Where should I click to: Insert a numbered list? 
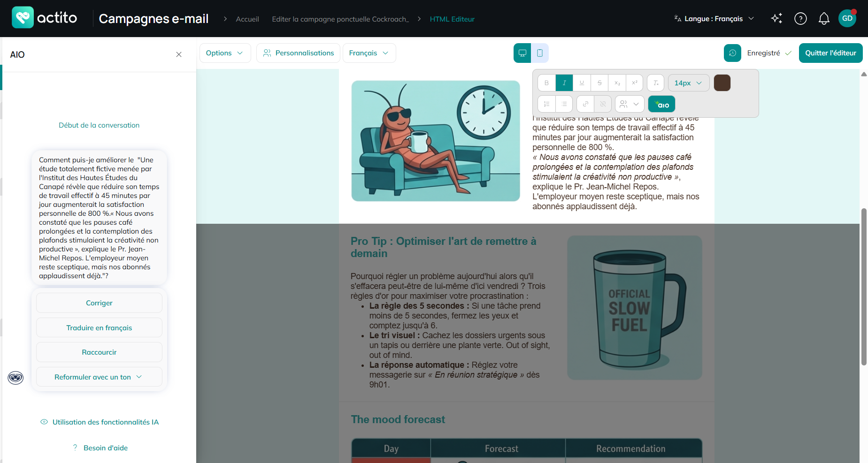[x=546, y=104]
